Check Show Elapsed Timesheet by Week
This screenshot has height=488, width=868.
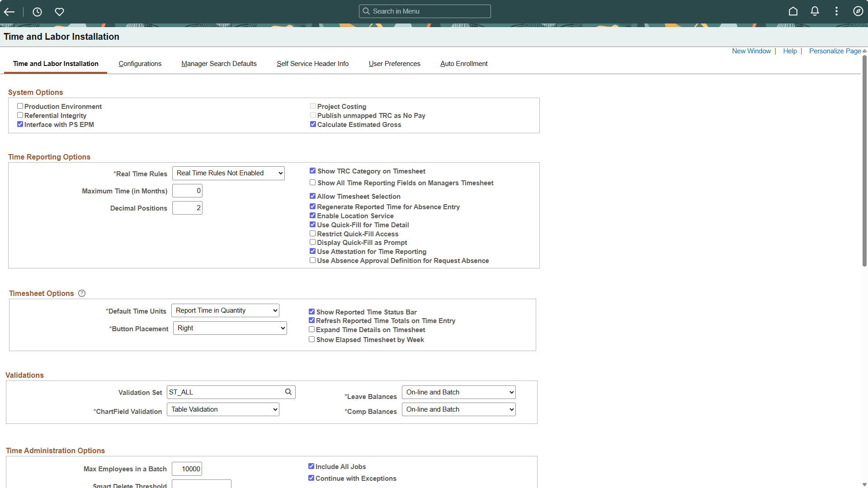pos(312,339)
